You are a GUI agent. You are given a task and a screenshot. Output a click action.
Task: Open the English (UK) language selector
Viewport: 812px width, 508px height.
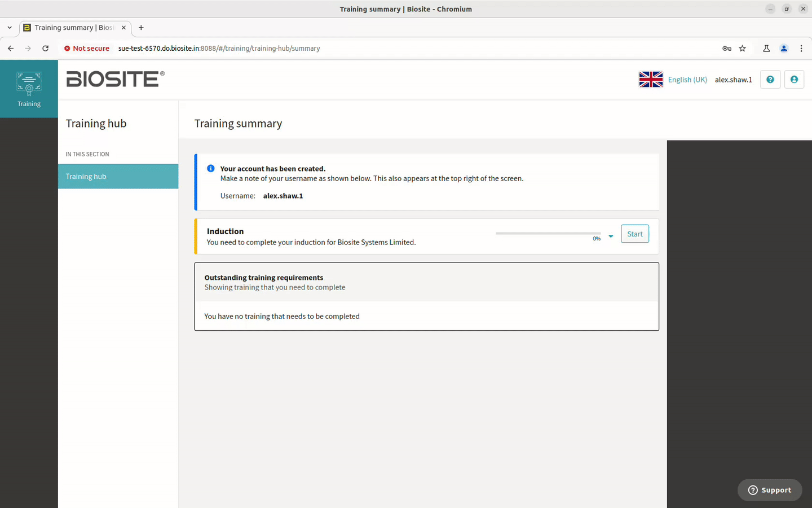[687, 80]
